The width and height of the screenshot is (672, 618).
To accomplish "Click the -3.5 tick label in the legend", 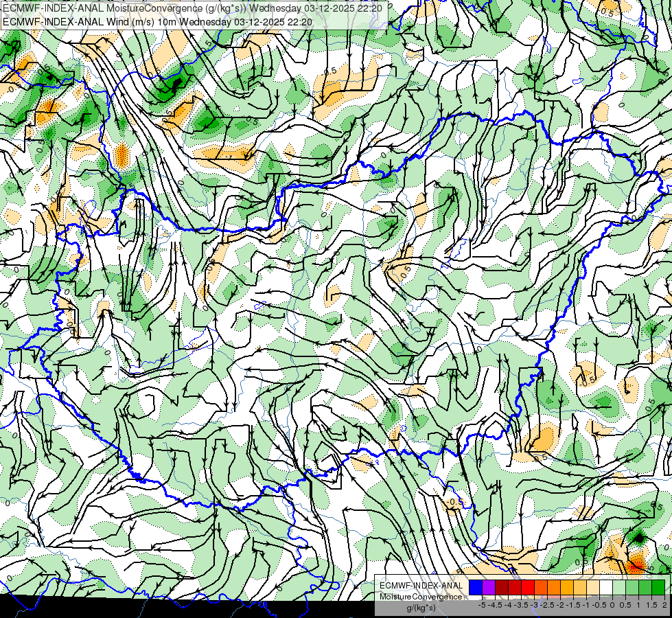I will 521,605.
